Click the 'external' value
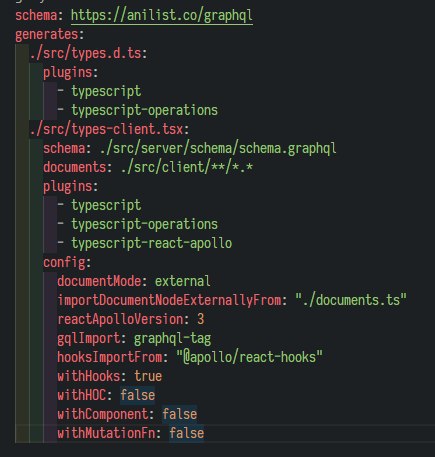 [183, 281]
